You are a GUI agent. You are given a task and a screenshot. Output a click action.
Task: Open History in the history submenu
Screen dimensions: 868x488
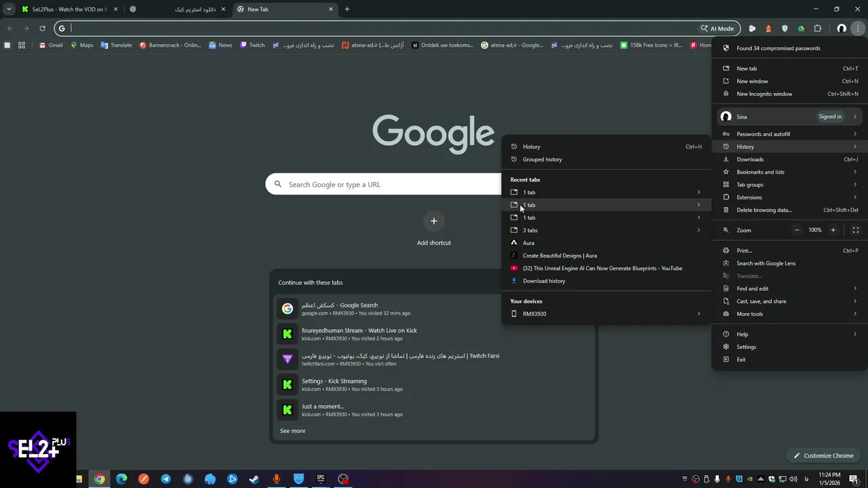click(606, 146)
